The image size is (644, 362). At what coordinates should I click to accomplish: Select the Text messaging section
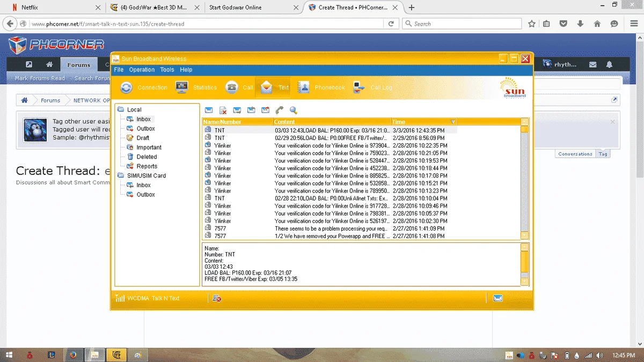pos(274,87)
